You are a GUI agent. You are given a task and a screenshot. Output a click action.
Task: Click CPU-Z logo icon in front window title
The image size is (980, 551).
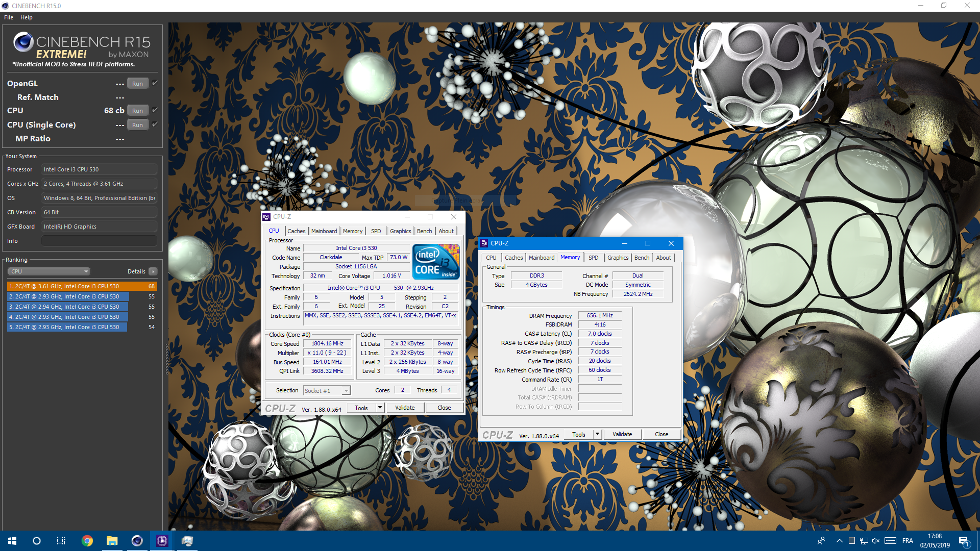484,243
